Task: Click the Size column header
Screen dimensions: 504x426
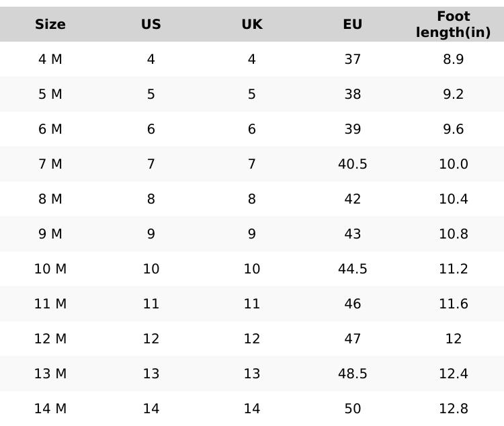Action: pyautogui.click(x=50, y=25)
